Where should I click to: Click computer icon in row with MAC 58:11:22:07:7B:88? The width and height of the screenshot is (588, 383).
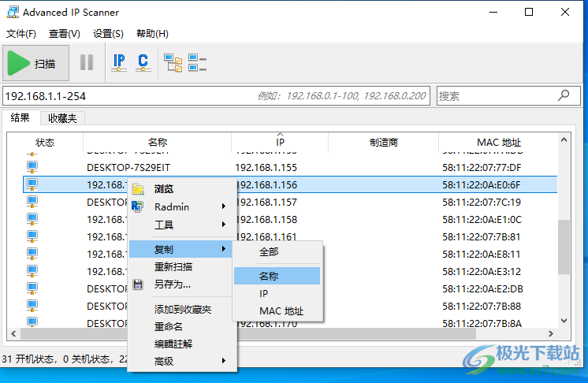[32, 306]
